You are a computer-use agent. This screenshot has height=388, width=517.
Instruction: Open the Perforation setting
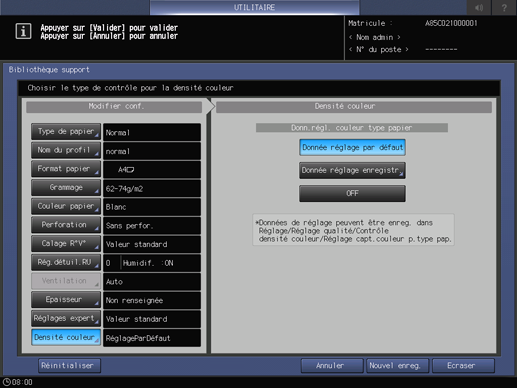click(x=66, y=225)
